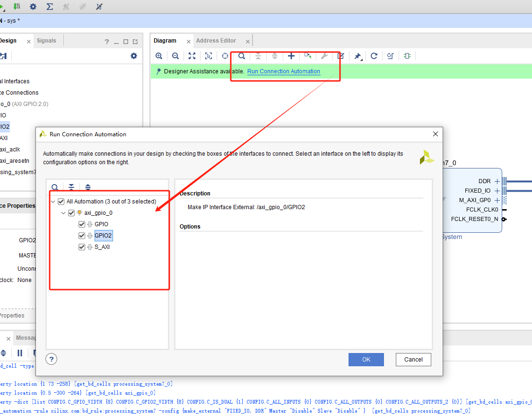Search interfaces in the automation dialog tree
532x415 pixels.
pyautogui.click(x=55, y=187)
